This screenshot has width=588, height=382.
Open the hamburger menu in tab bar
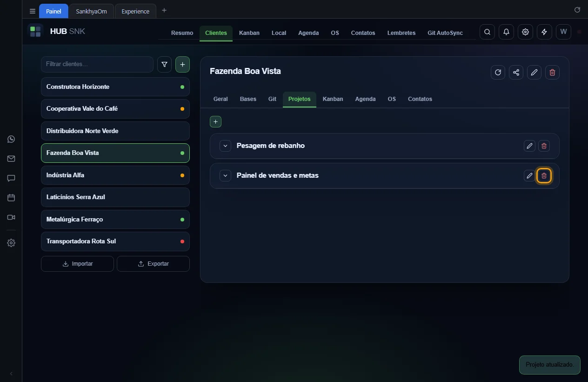click(32, 11)
